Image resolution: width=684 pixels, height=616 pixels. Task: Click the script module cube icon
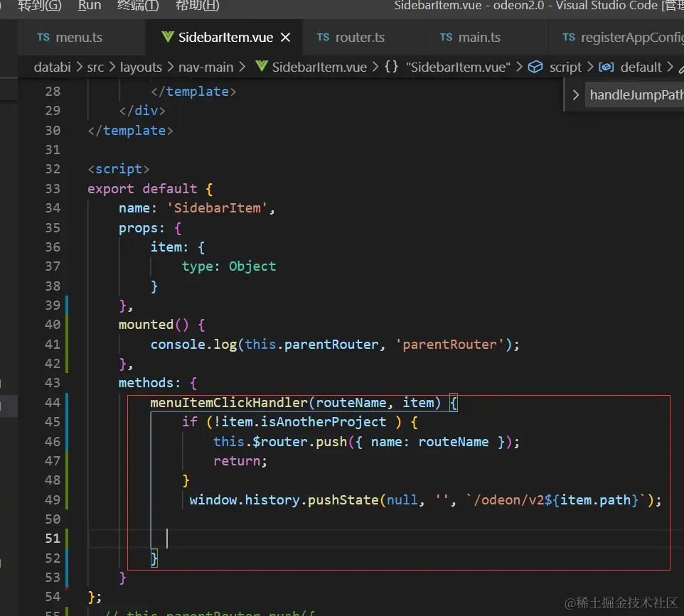[x=535, y=67]
